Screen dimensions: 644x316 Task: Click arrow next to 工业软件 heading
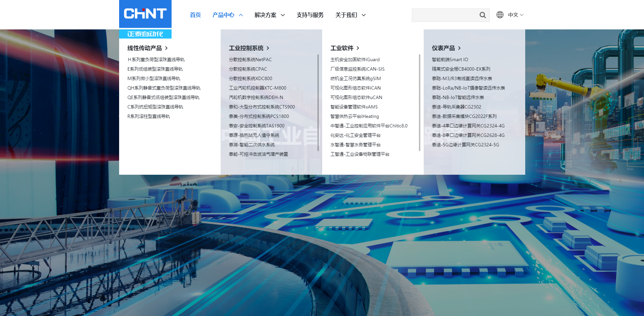[358, 48]
